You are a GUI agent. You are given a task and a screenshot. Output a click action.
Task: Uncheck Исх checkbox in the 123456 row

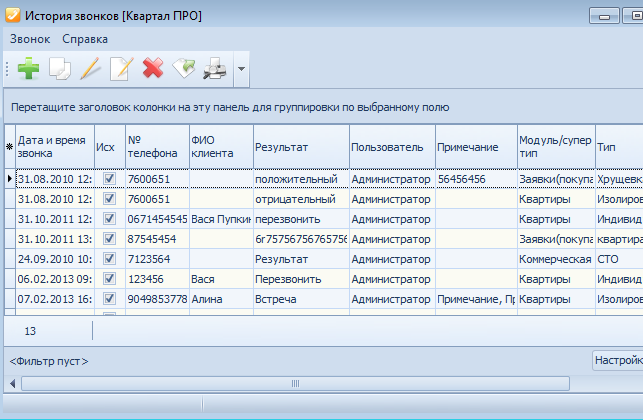(x=109, y=279)
